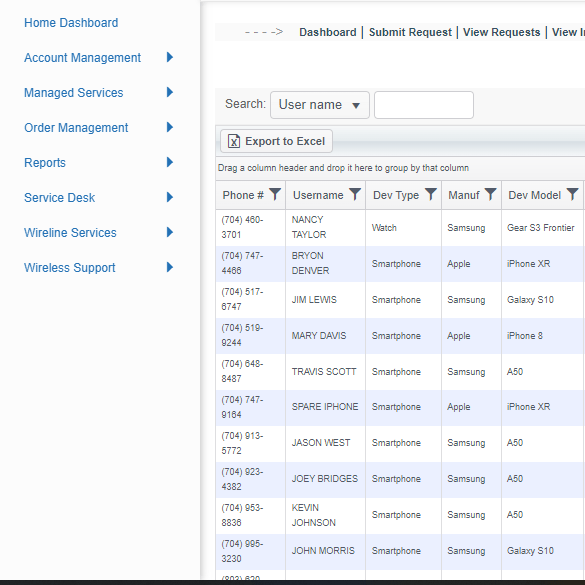This screenshot has height=585, width=585.
Task: Sort by Dev Model column header
Action: coord(535,195)
